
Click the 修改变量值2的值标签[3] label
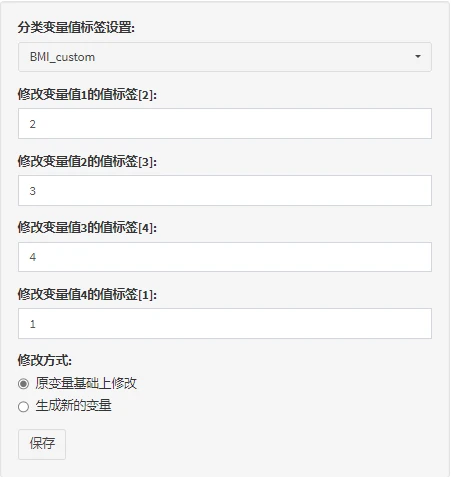[87, 162]
